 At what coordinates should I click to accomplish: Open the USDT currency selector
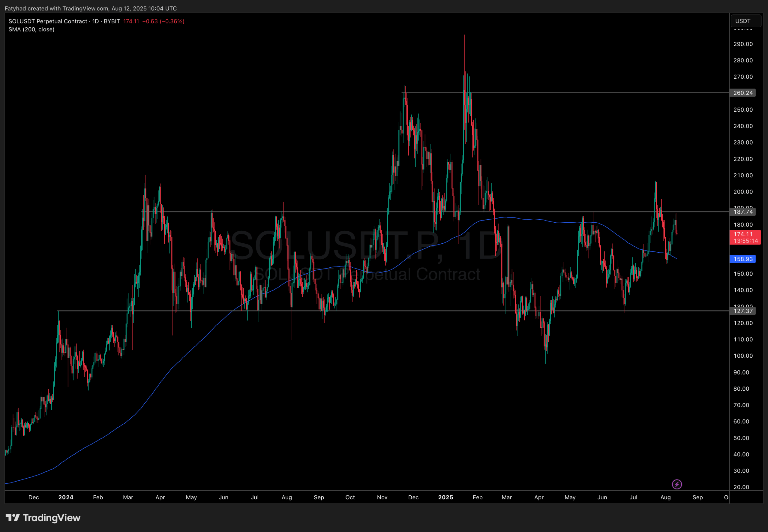tap(746, 21)
